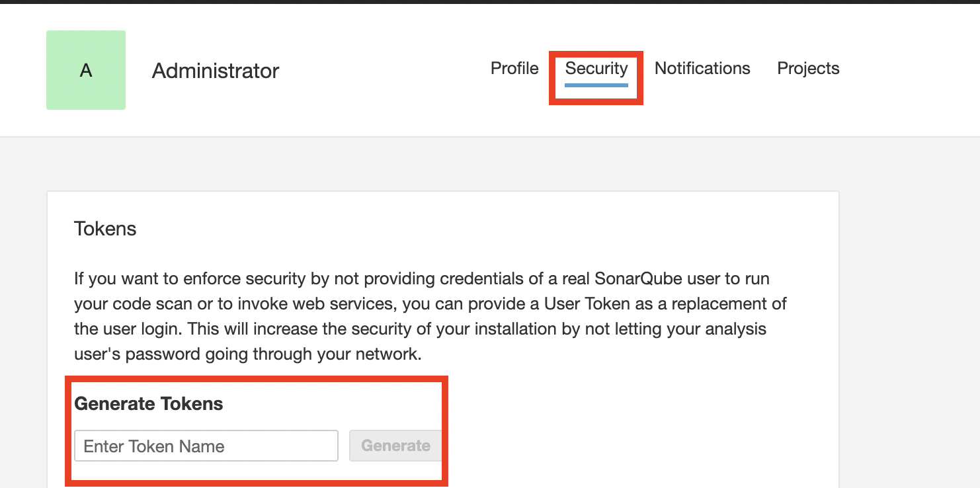The height and width of the screenshot is (488, 980).
Task: Select the Security tab
Action: pos(596,68)
